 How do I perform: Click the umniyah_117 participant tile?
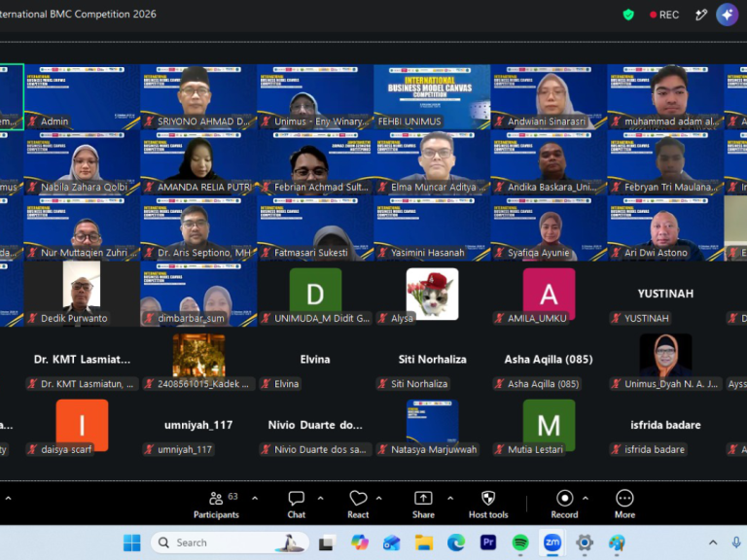[198, 425]
